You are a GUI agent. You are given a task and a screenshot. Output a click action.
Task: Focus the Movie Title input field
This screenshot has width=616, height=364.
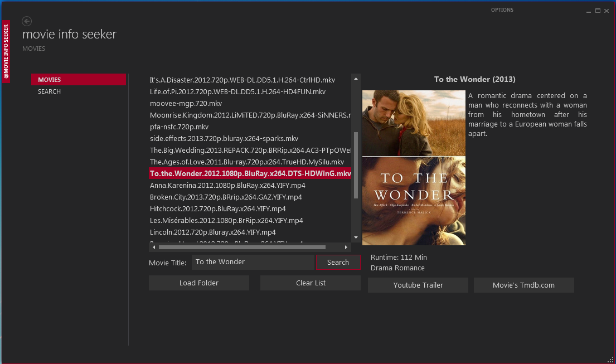[x=253, y=262]
